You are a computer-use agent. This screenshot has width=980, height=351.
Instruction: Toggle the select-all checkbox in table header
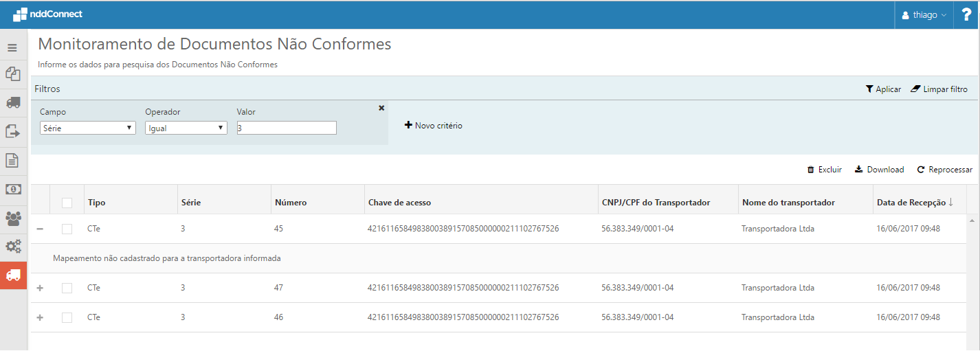click(x=67, y=203)
